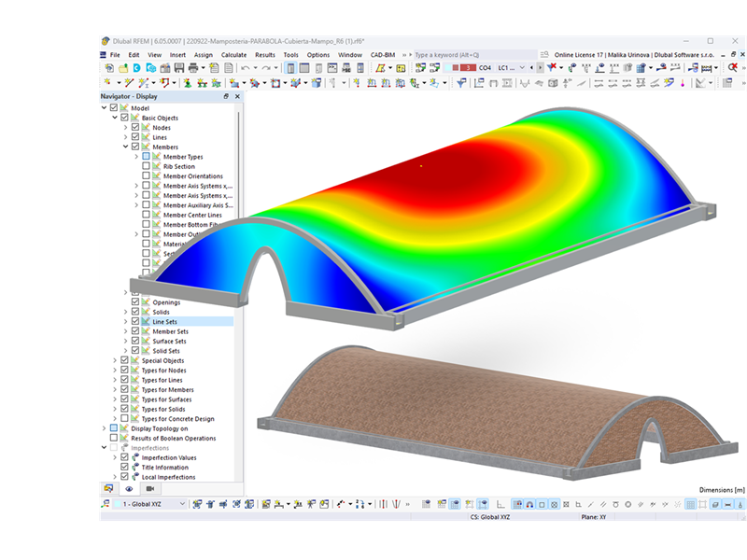Click the Open file folder icon

coord(123,68)
